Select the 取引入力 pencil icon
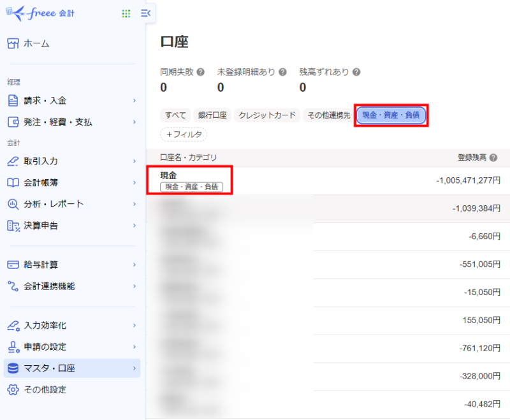The width and height of the screenshot is (510, 420). pos(13,161)
